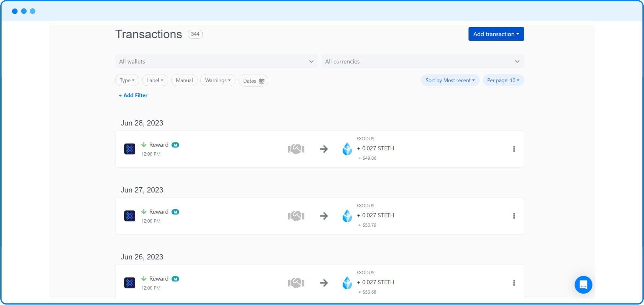The height and width of the screenshot is (305, 644).
Task: Open Sort by Most recent dropdown
Action: click(x=450, y=80)
